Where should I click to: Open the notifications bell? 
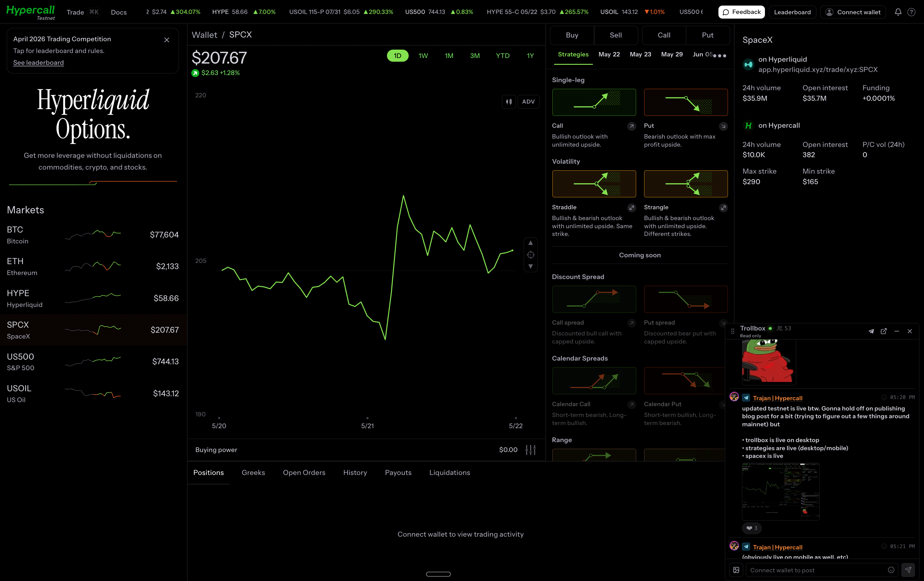pos(898,12)
